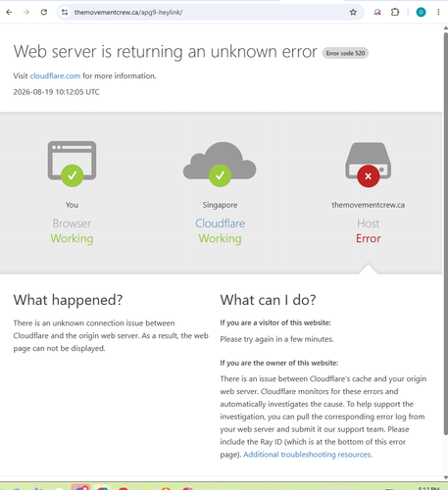Image resolution: width=448 pixels, height=490 pixels.
Task: Open the Cloudflare link under Singapore
Action: click(220, 223)
